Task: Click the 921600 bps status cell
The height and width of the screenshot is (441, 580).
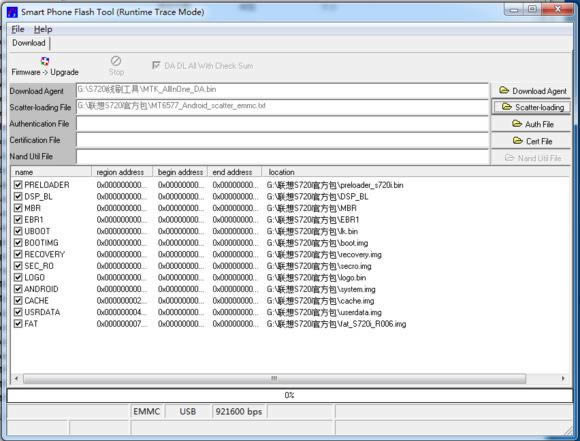Action: (x=239, y=411)
